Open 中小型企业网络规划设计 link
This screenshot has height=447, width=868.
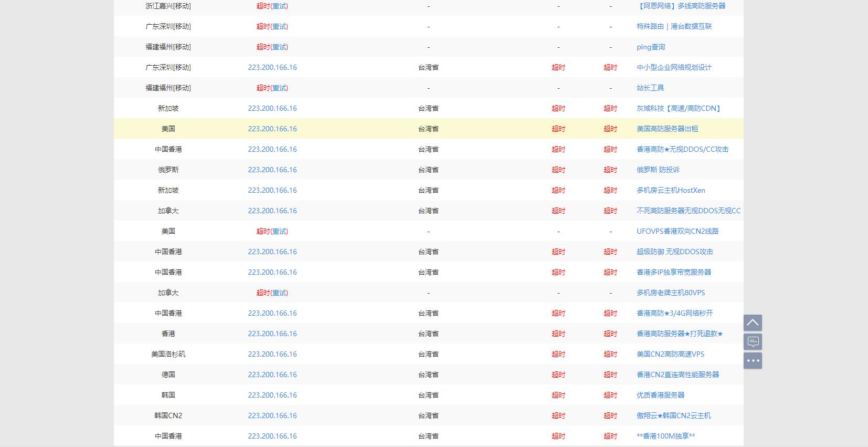click(674, 67)
